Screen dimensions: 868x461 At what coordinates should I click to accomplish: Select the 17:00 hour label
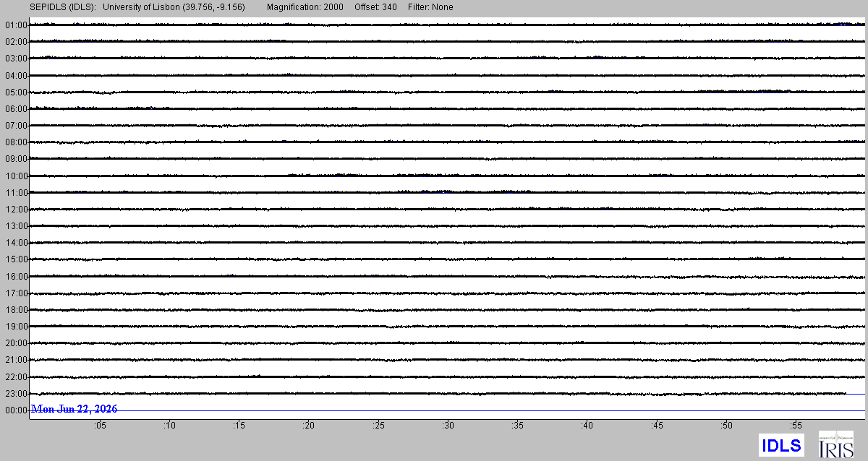[16, 293]
